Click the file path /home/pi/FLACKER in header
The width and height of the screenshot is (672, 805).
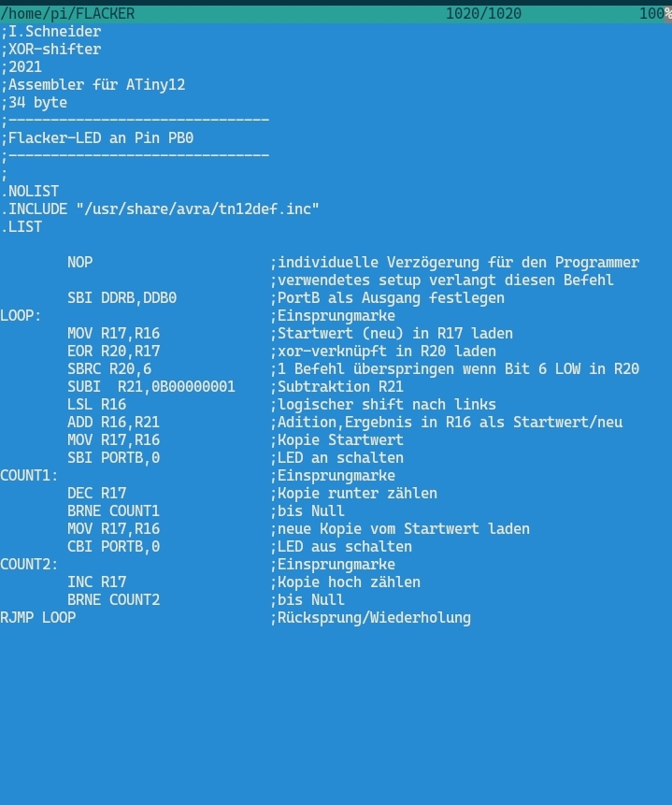click(67, 14)
